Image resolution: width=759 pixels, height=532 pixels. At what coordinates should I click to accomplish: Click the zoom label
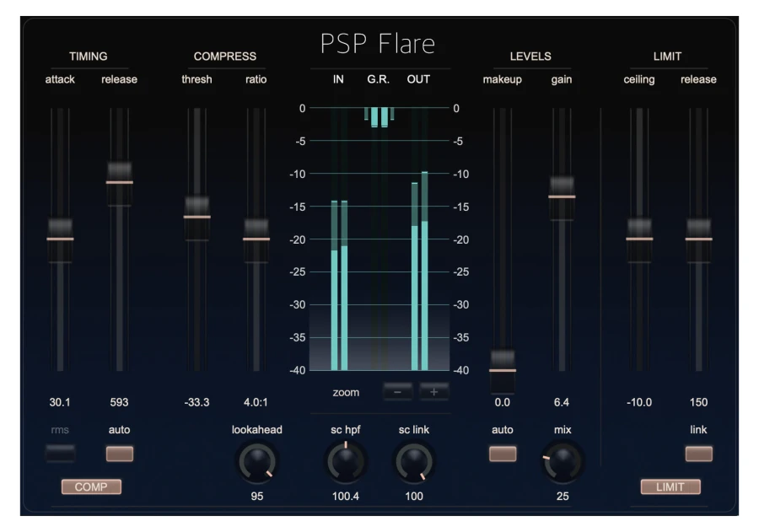click(x=346, y=393)
